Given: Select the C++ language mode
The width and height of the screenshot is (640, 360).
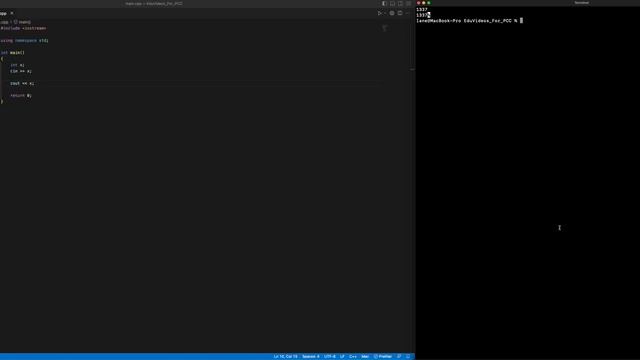Looking at the screenshot, I should point(353,356).
